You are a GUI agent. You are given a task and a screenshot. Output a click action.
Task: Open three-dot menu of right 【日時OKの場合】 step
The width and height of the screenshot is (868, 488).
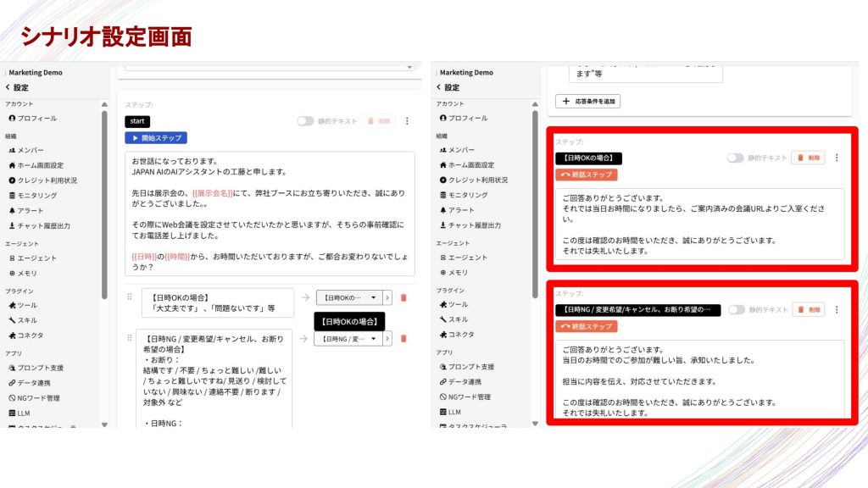coord(837,158)
